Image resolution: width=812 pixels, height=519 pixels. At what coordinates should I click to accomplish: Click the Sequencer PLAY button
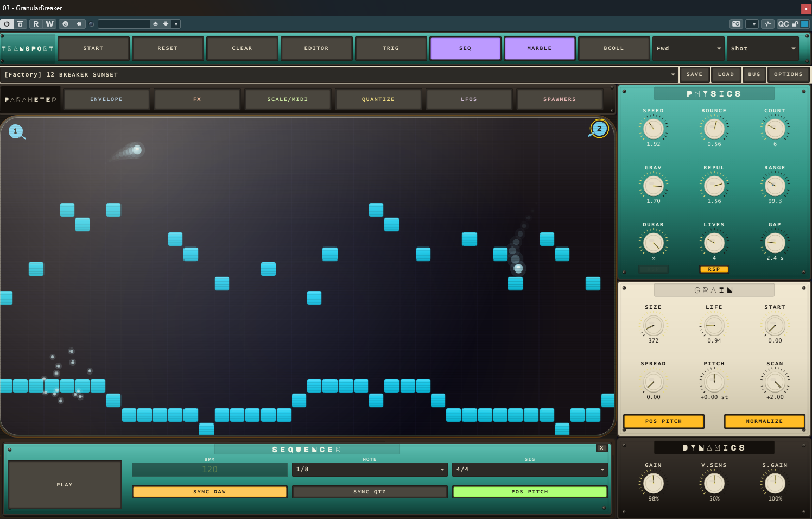pos(65,485)
